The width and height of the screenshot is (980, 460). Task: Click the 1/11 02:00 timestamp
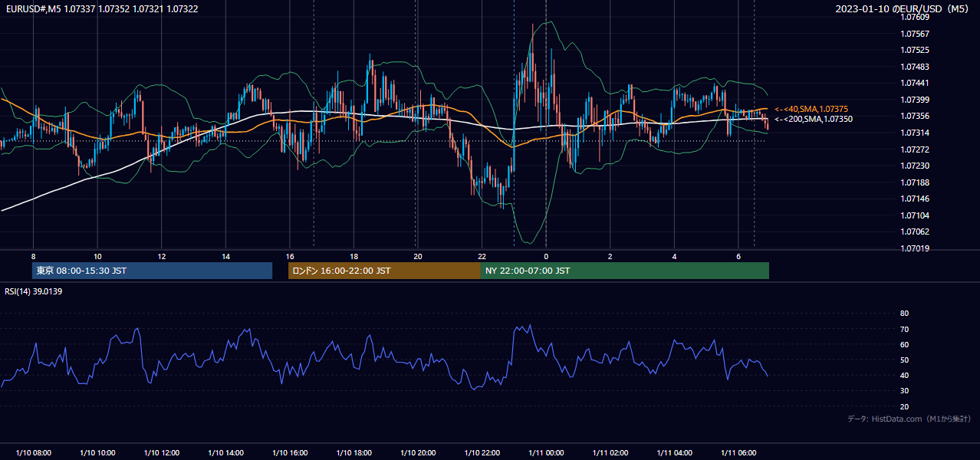610,453
